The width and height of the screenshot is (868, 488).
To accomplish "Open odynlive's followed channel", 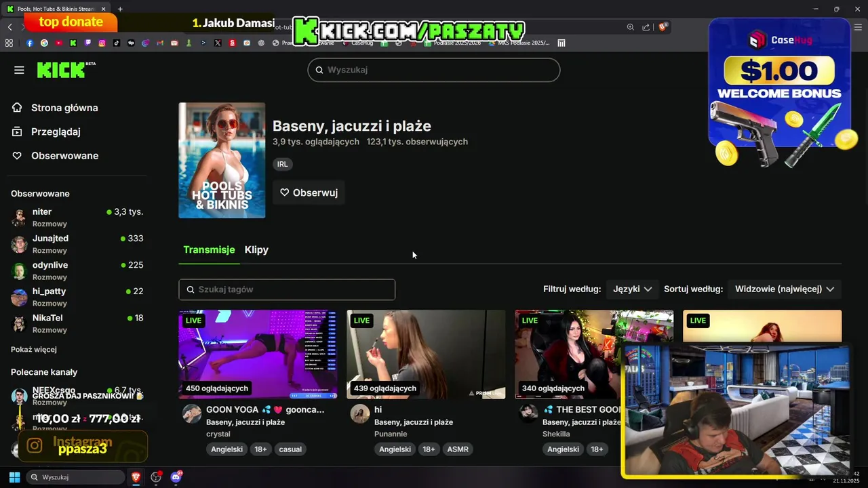I will [x=77, y=270].
